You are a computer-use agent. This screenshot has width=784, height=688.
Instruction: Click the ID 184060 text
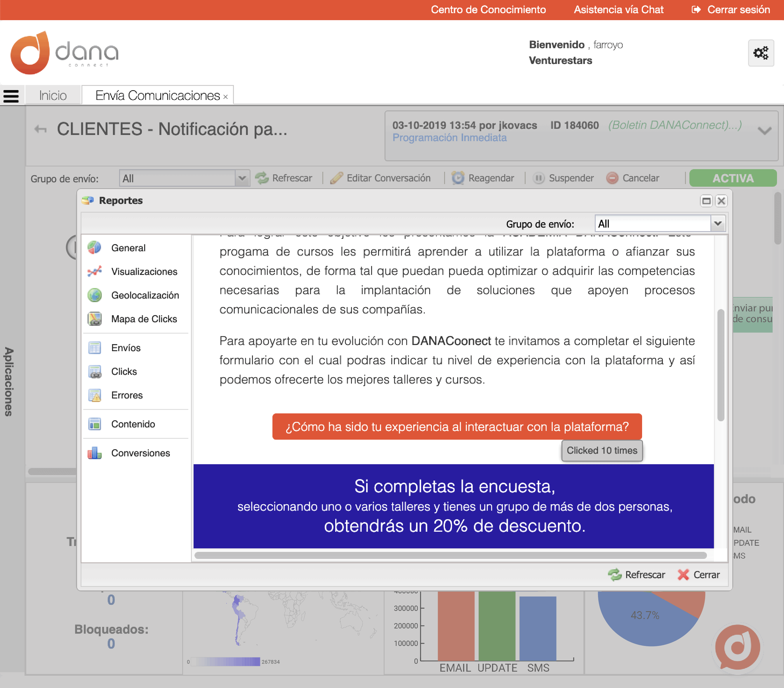(x=574, y=125)
